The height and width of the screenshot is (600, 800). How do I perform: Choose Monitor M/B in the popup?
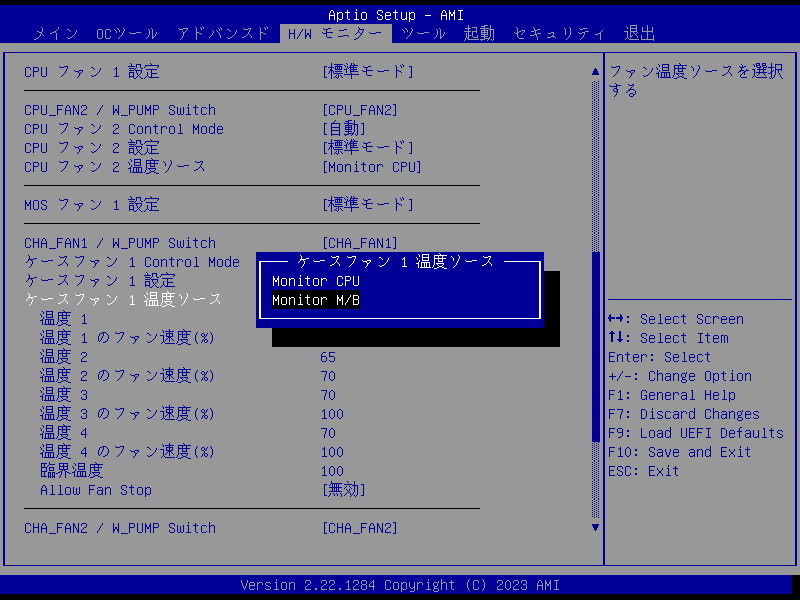pos(316,300)
